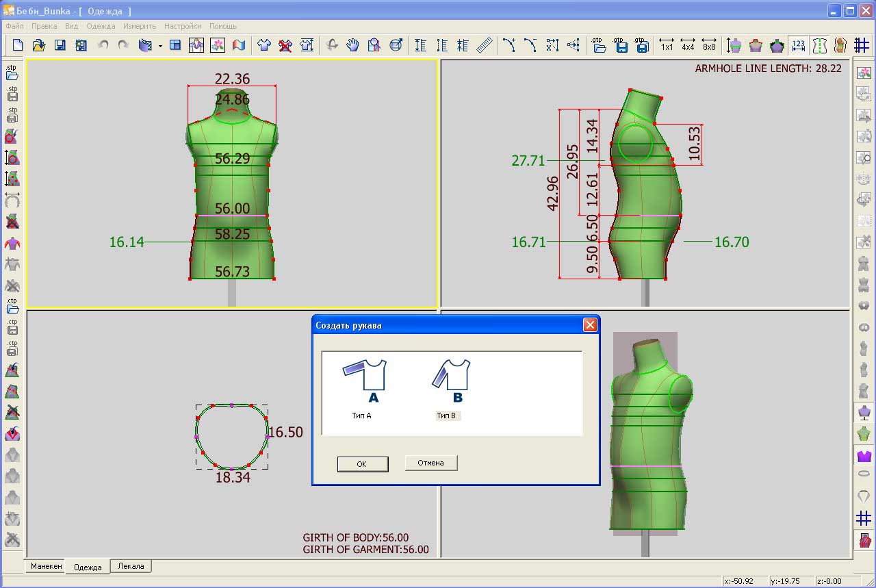This screenshot has height=588, width=876.
Task: Click the .gtp open folder icon
Action: tap(600, 45)
